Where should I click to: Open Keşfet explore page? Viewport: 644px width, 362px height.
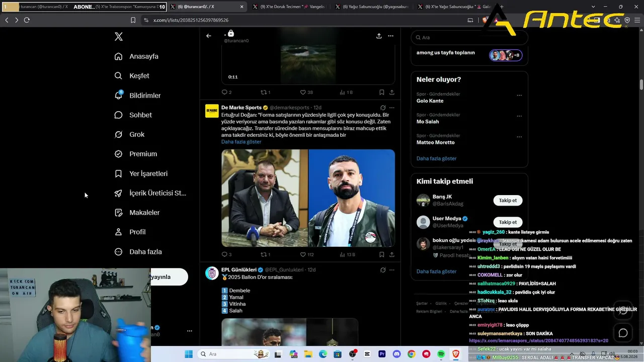pyautogui.click(x=132, y=76)
